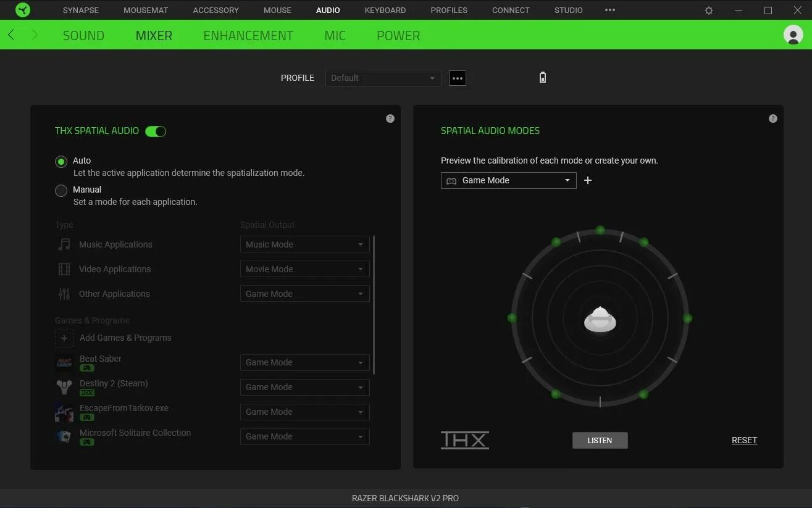Check the battery status icon
This screenshot has height=508, width=812.
(x=543, y=78)
